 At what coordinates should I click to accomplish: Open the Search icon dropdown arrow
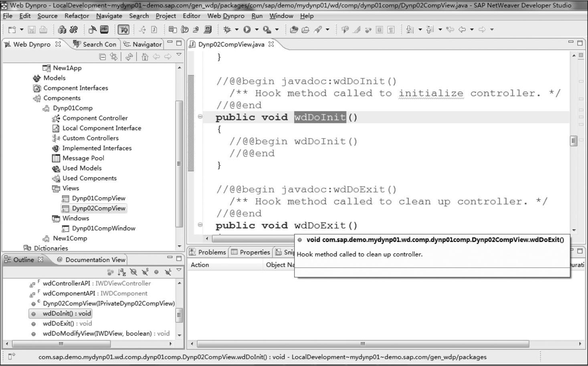pyautogui.click(x=327, y=30)
